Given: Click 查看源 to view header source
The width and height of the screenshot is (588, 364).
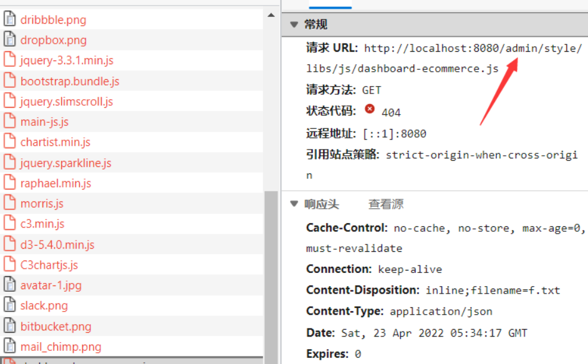Looking at the screenshot, I should pyautogui.click(x=387, y=204).
